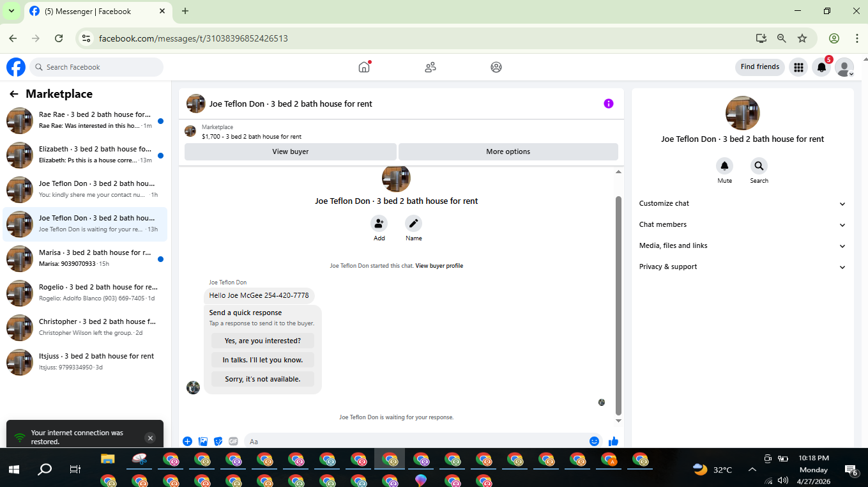Send a thumbs-up like

click(x=613, y=441)
